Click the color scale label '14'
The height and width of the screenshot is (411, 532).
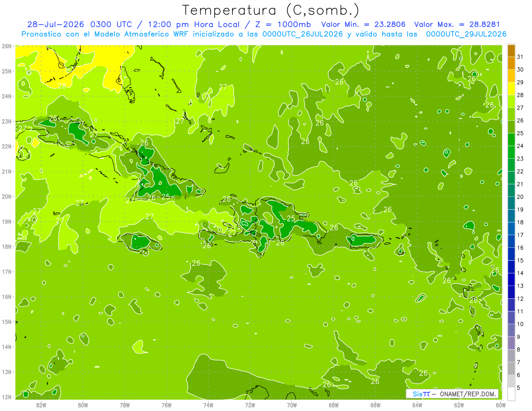coord(520,273)
